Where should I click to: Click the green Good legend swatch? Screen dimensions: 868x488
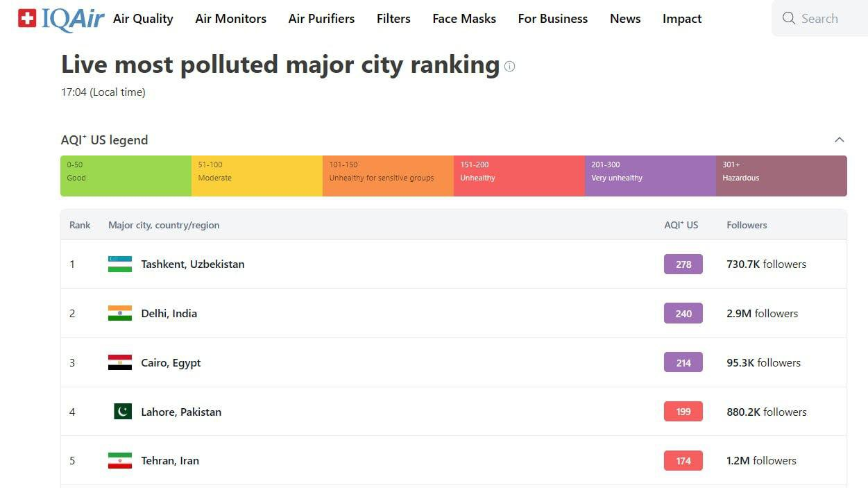(126, 176)
